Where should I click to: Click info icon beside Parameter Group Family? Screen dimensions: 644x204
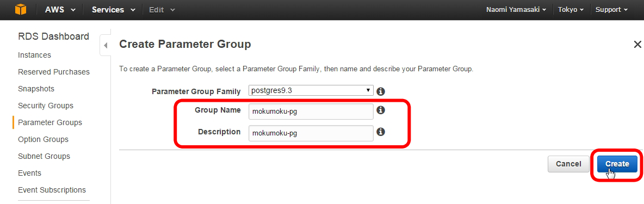381,91
